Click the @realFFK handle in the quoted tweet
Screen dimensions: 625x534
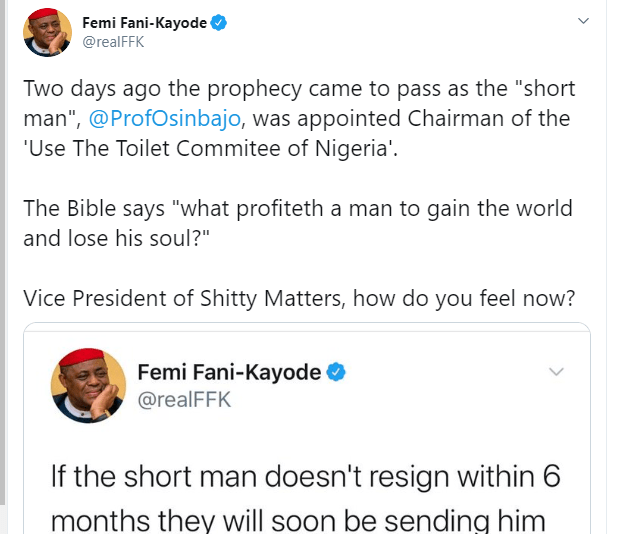[184, 400]
